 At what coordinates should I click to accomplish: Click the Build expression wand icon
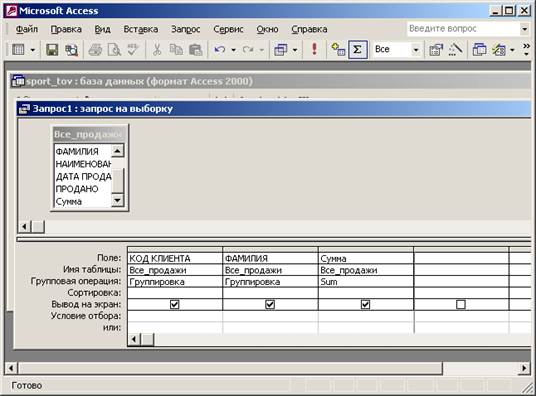(455, 50)
